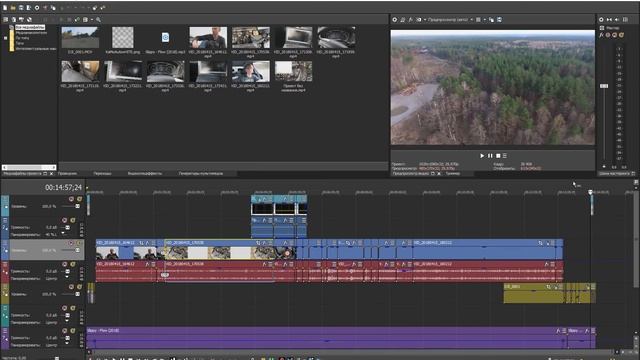Save the preview snapshot to a file

[x=499, y=20]
